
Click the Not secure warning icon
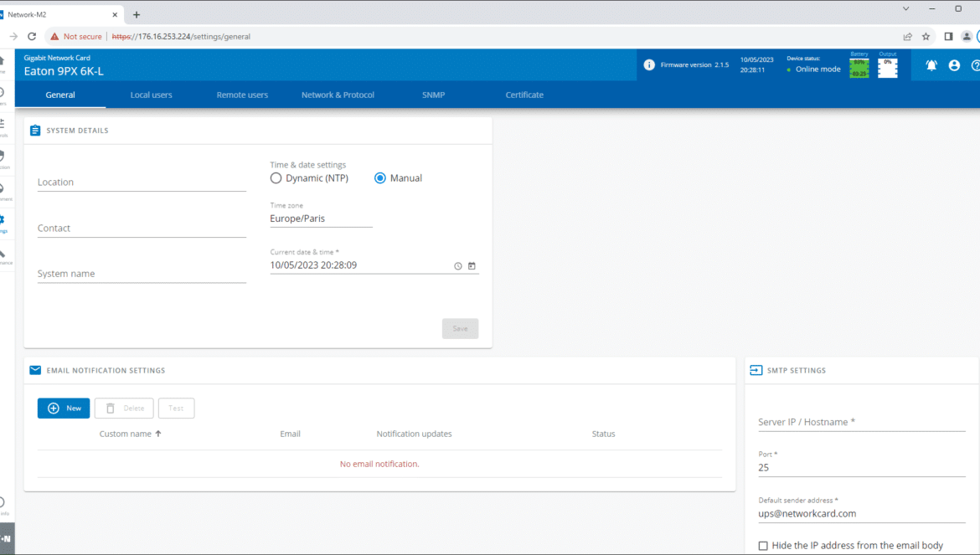[x=54, y=36]
